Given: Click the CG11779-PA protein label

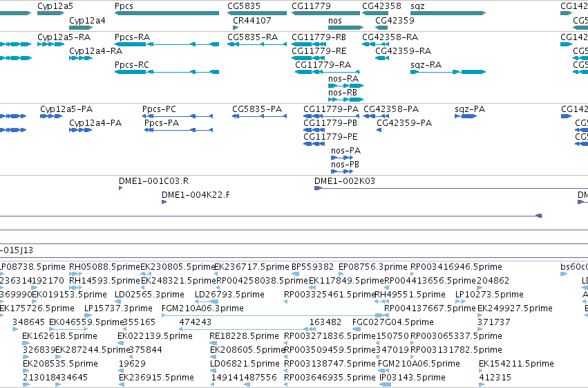Looking at the screenshot, I should coord(331,109).
